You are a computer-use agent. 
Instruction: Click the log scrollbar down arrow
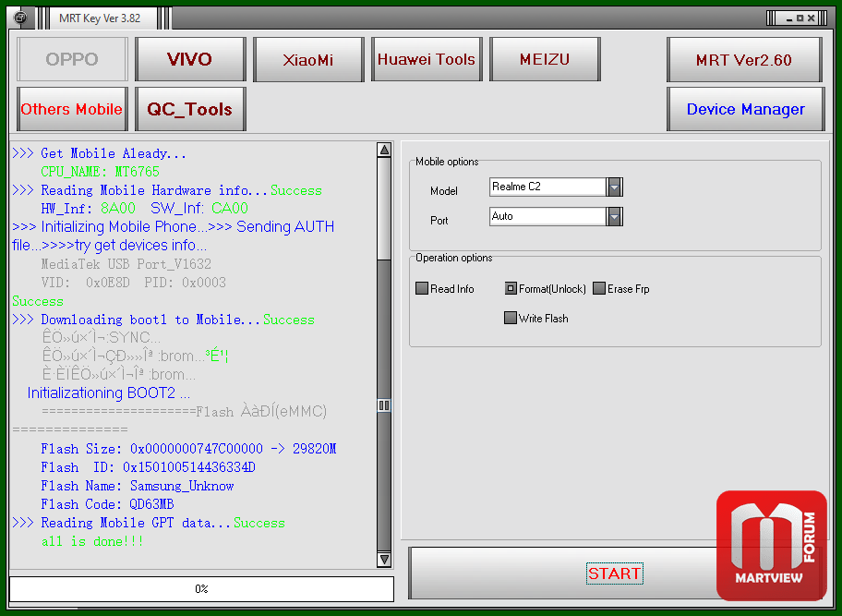(384, 559)
